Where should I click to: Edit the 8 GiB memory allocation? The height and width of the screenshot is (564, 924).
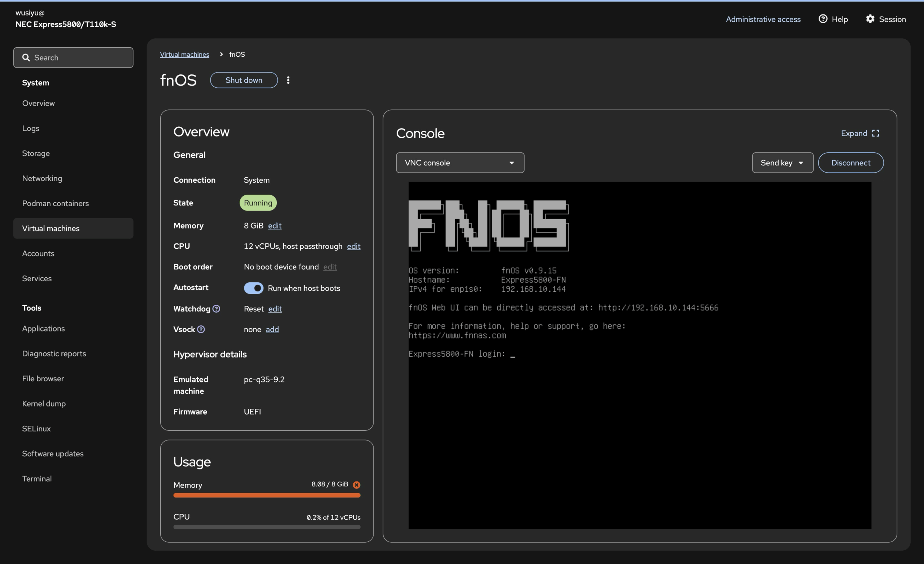pyautogui.click(x=275, y=226)
